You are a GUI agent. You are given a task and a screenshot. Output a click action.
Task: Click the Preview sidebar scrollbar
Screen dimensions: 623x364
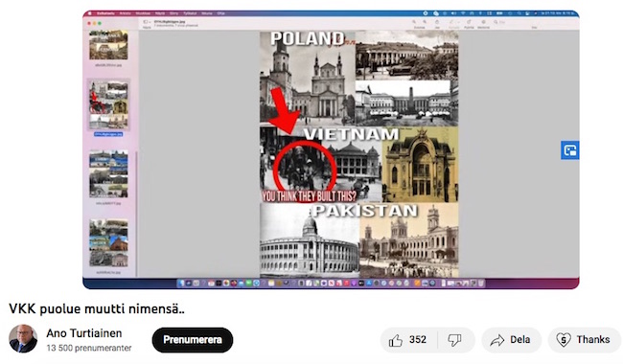tap(136, 215)
